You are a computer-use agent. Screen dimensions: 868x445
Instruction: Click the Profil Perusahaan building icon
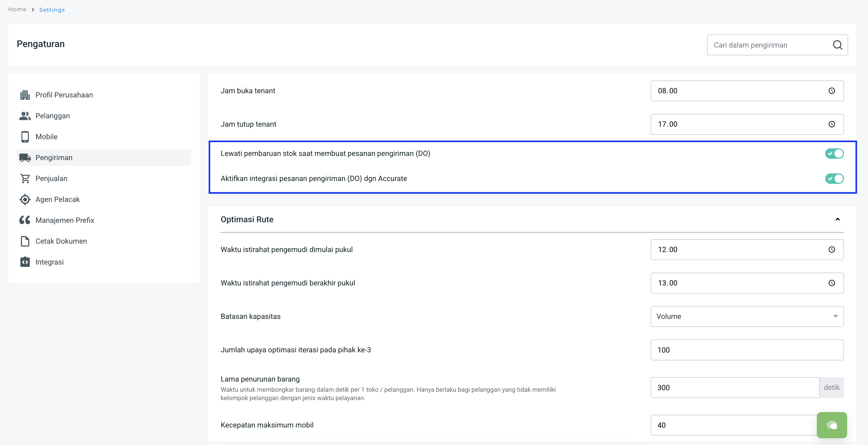[25, 95]
